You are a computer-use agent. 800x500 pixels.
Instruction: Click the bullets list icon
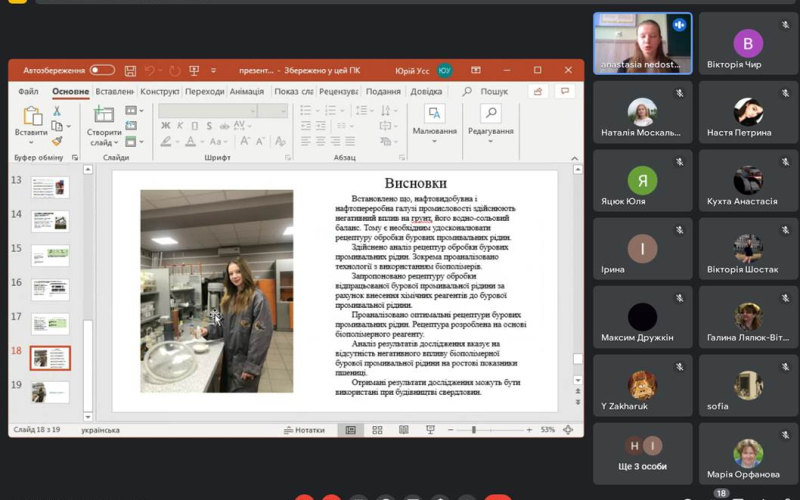306,110
